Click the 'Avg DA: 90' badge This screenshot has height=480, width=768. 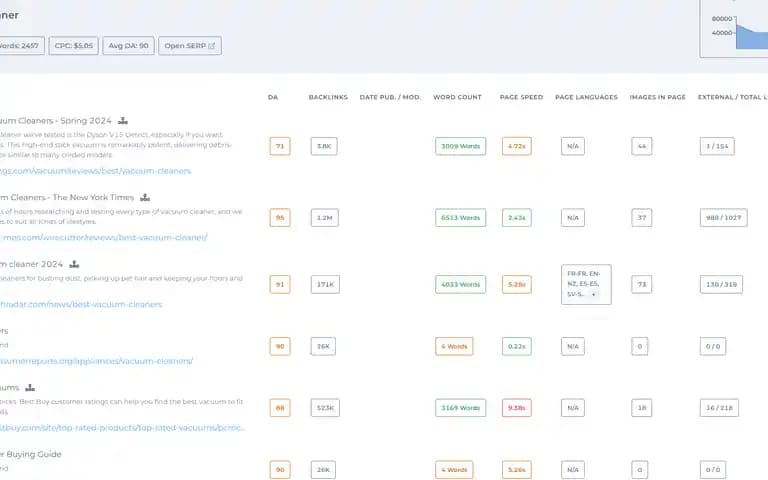(x=128, y=46)
